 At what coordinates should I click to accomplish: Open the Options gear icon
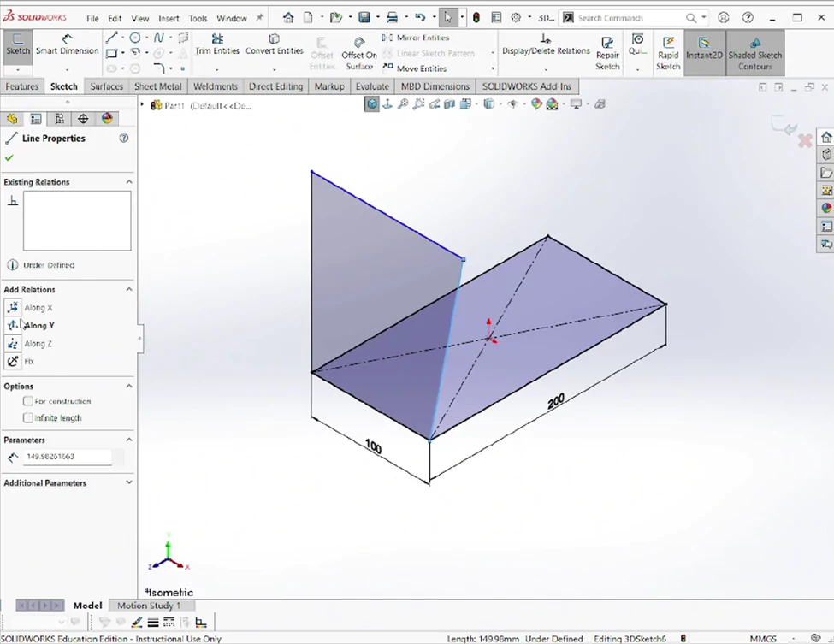click(x=516, y=18)
